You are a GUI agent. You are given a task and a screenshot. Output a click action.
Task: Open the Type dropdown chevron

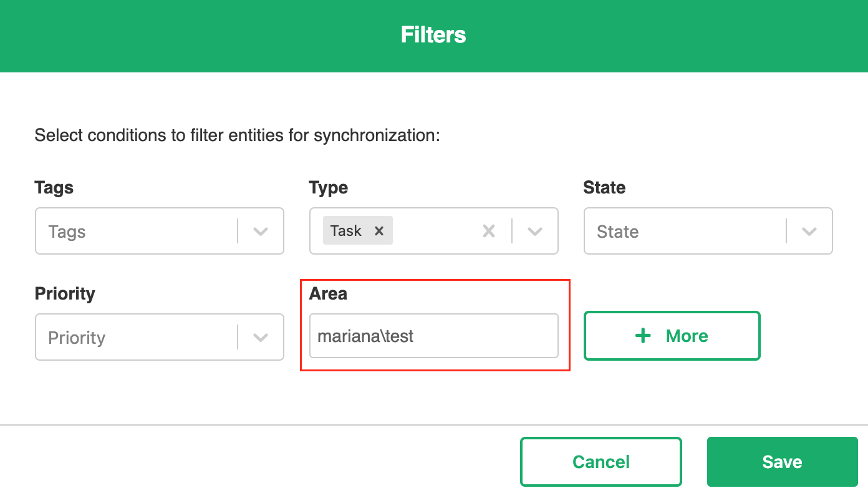(535, 232)
